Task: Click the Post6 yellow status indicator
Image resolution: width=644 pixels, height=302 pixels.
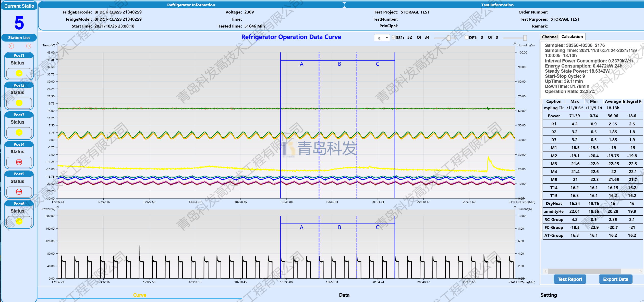Action: click(x=19, y=221)
